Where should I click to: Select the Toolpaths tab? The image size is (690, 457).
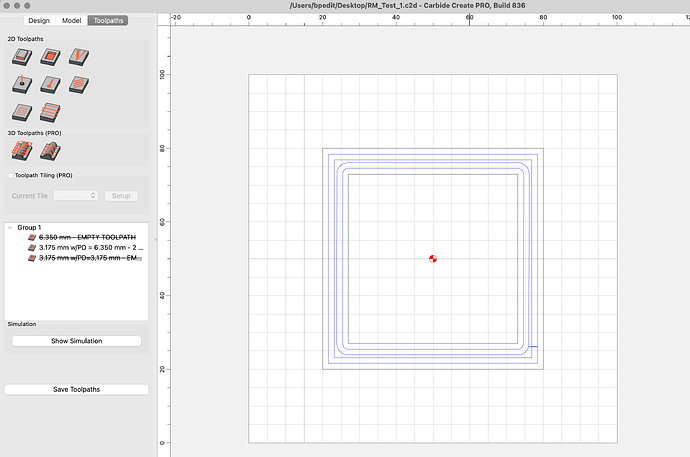tap(108, 21)
